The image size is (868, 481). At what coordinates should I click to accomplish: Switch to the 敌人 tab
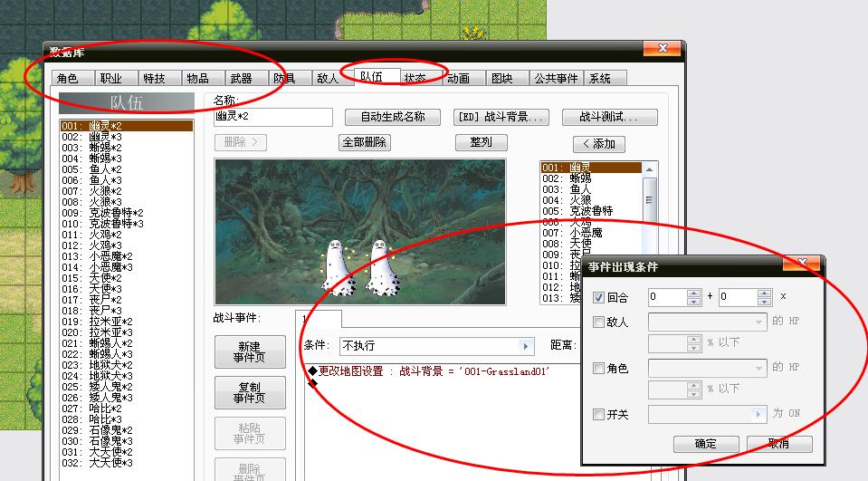tap(333, 78)
